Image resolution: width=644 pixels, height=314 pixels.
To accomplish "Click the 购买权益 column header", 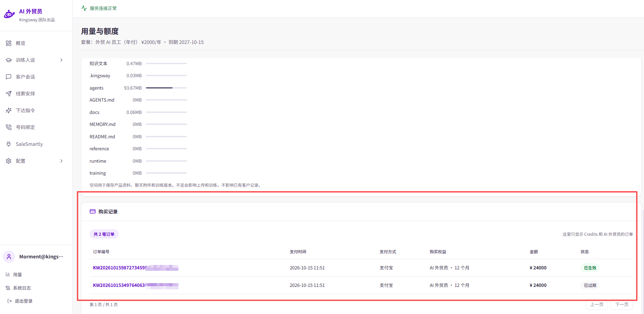I will [x=438, y=252].
